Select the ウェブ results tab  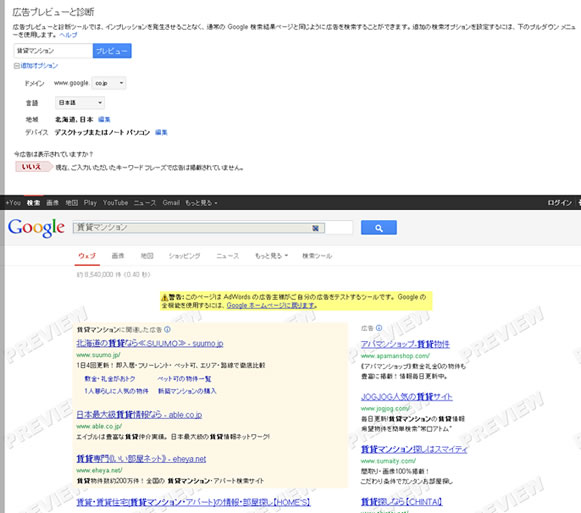coord(87,256)
